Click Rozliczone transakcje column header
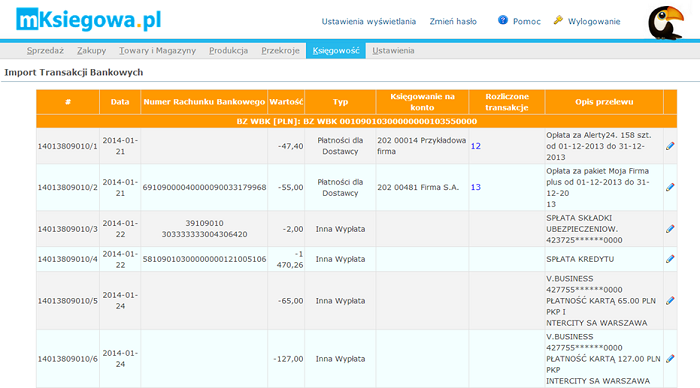This screenshot has width=700, height=388. point(507,102)
